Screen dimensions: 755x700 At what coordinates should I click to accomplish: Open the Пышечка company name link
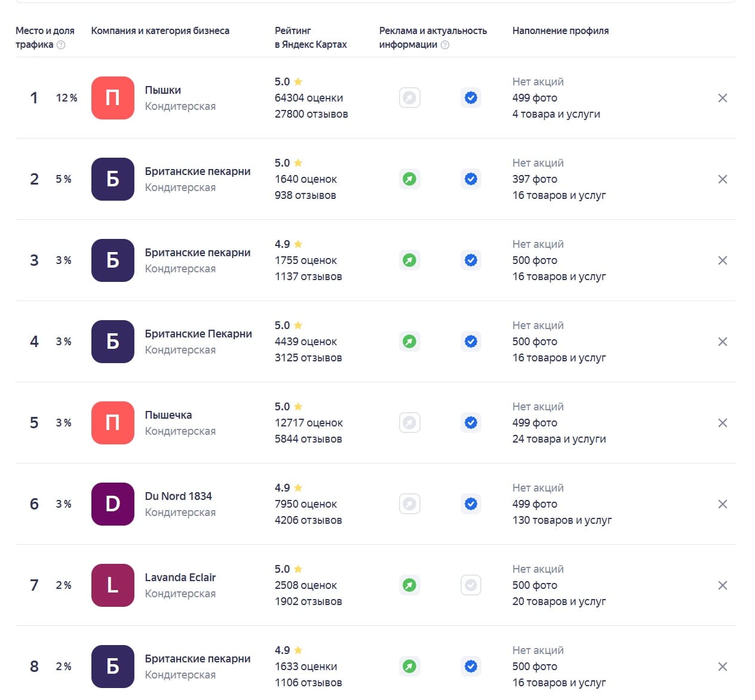(168, 415)
